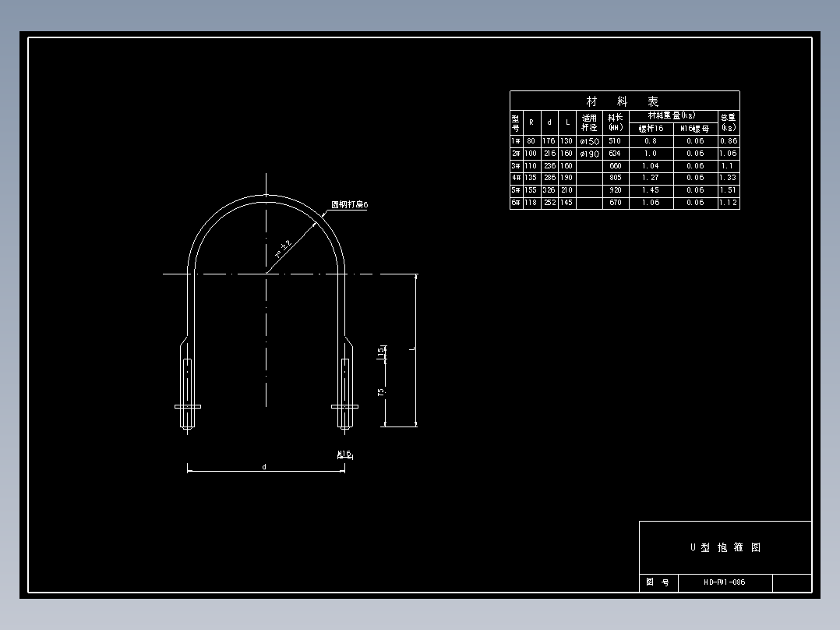The width and height of the screenshot is (840, 630).
Task: Select the vertical dimension text 75
Action: click(x=382, y=392)
